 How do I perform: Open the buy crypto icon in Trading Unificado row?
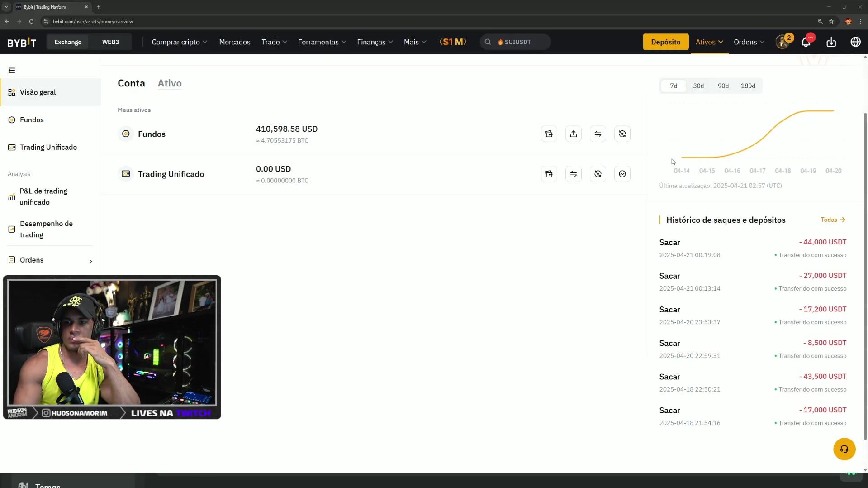(549, 174)
